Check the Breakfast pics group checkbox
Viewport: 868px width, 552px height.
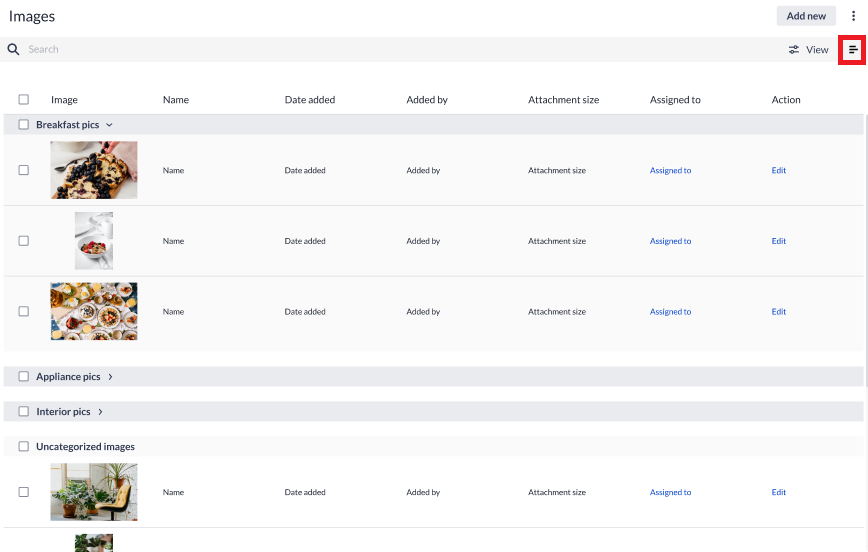[24, 125]
